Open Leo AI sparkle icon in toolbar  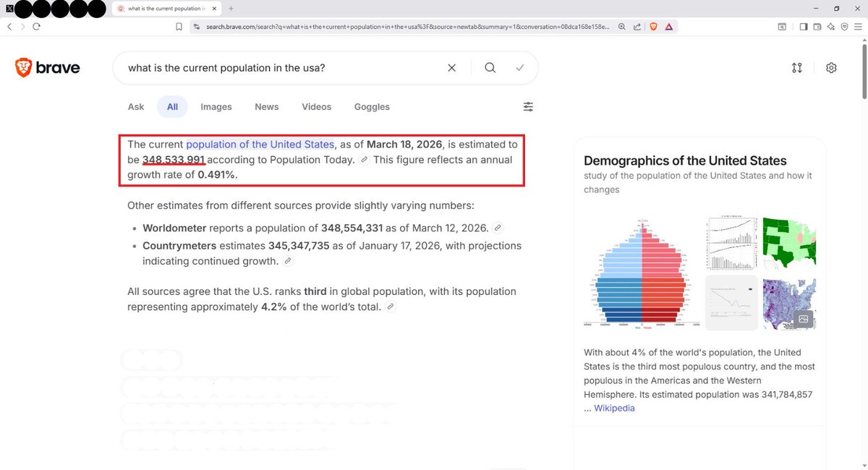[x=831, y=26]
